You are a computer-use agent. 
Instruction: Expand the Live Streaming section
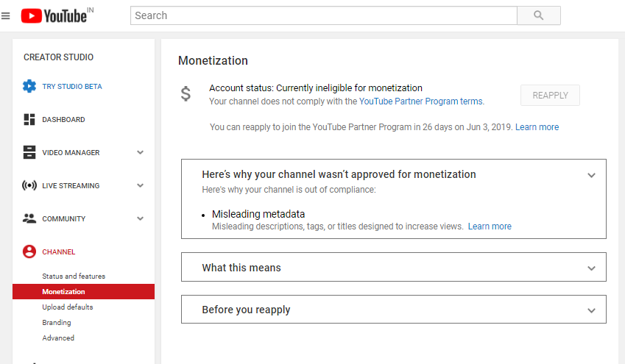[x=141, y=185]
